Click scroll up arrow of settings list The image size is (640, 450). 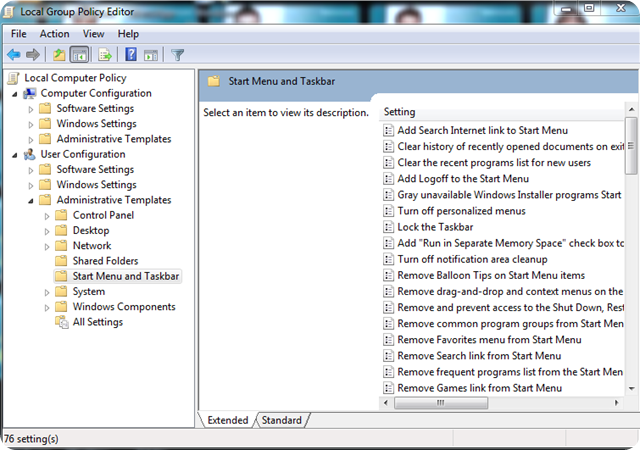coord(631,109)
